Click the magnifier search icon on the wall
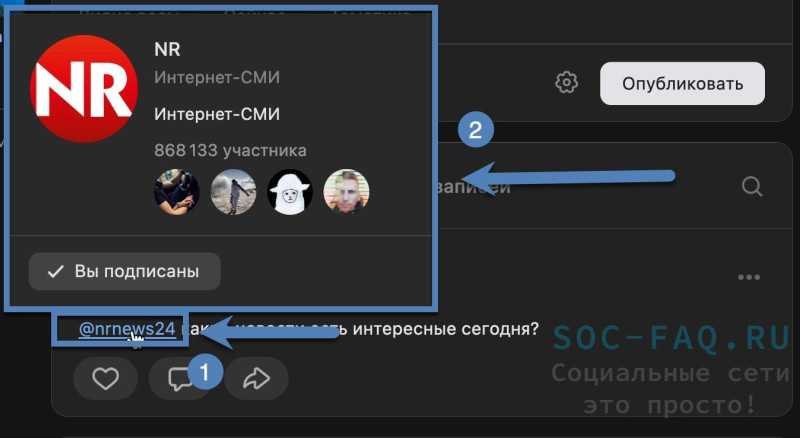Screen dimensions: 800x438 coord(752,187)
